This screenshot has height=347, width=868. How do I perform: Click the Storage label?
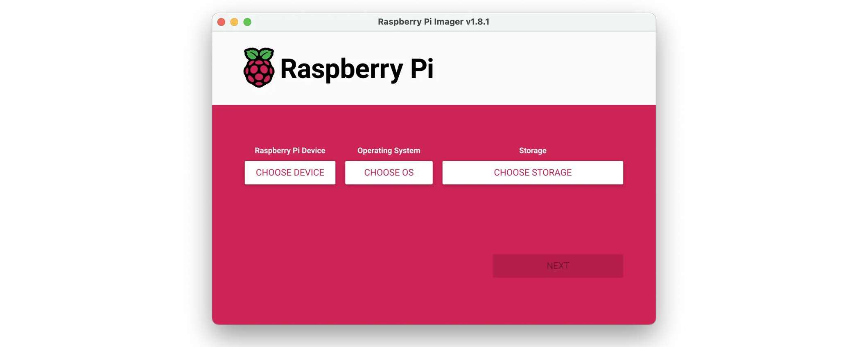pos(533,151)
